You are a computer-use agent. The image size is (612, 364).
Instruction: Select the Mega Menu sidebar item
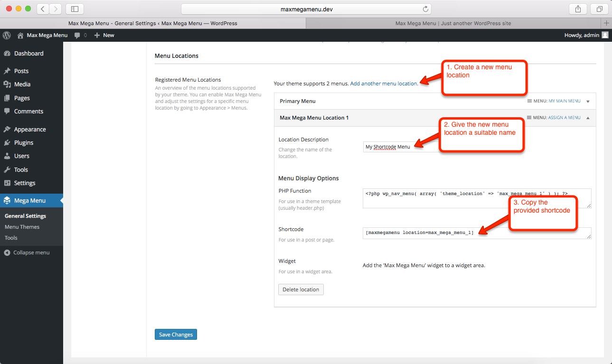(31, 200)
